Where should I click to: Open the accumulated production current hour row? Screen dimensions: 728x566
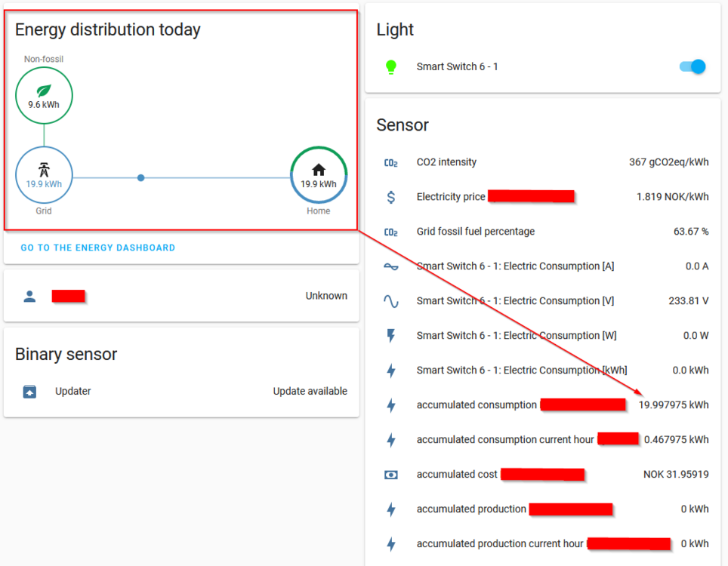499,544
